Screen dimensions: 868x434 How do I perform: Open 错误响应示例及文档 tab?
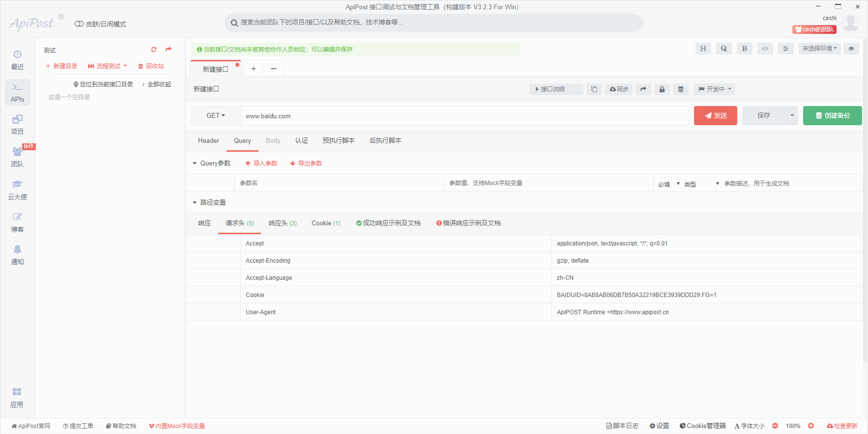coord(468,223)
